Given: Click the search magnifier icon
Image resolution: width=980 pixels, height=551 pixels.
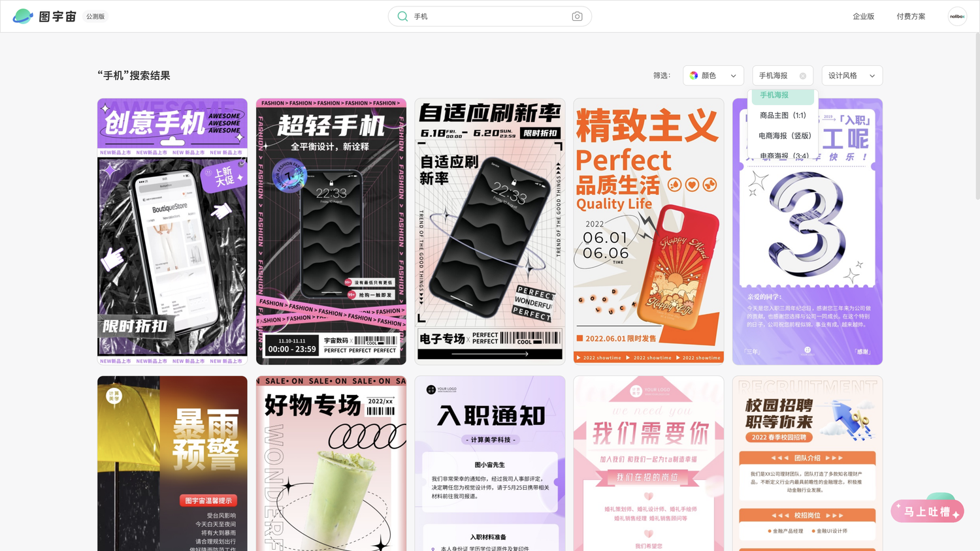Looking at the screenshot, I should click(402, 16).
